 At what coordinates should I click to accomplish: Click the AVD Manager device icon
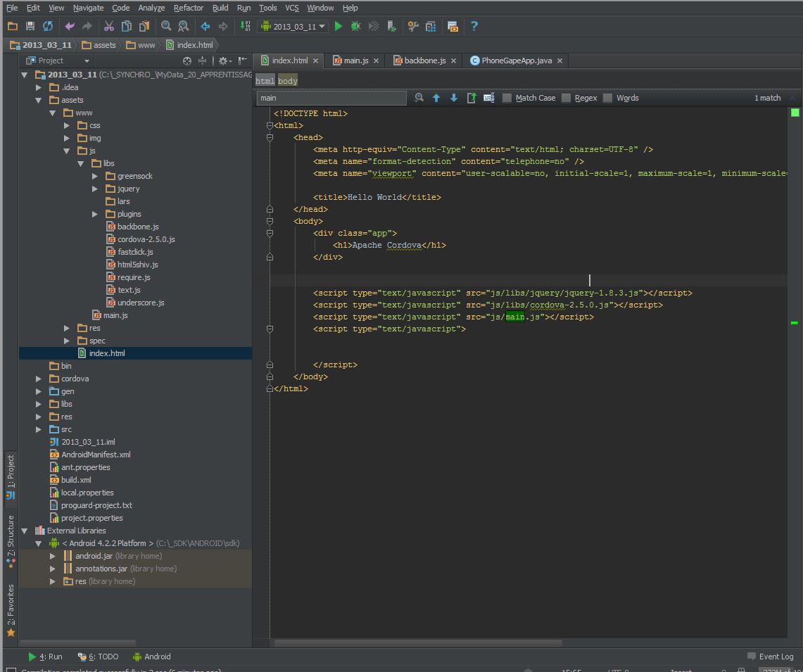(392, 26)
